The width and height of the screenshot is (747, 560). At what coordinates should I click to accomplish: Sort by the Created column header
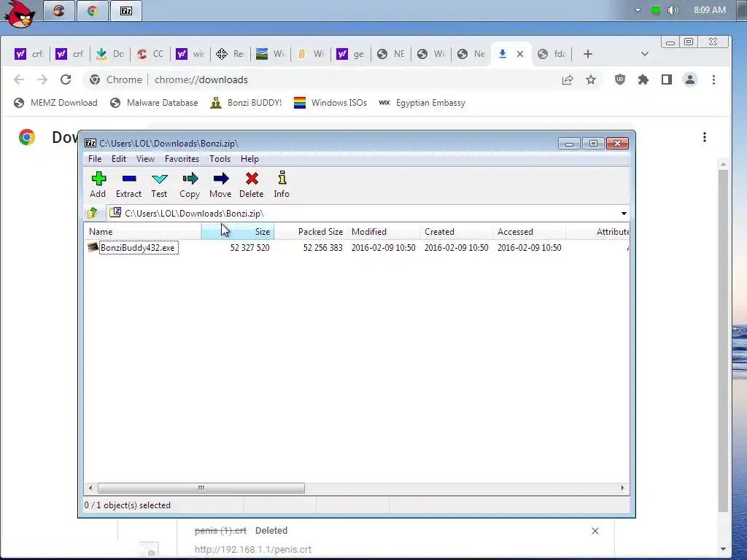[457, 232]
